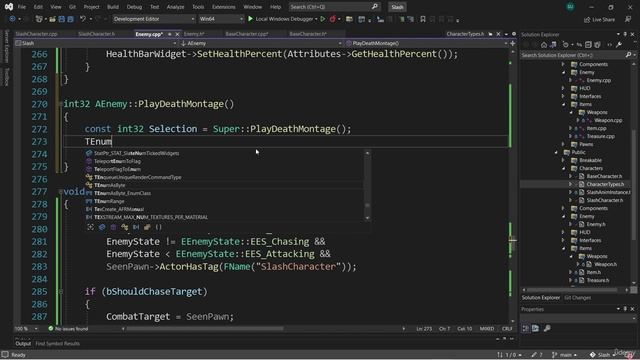Open the Output tab at bottom

[x=23, y=344]
